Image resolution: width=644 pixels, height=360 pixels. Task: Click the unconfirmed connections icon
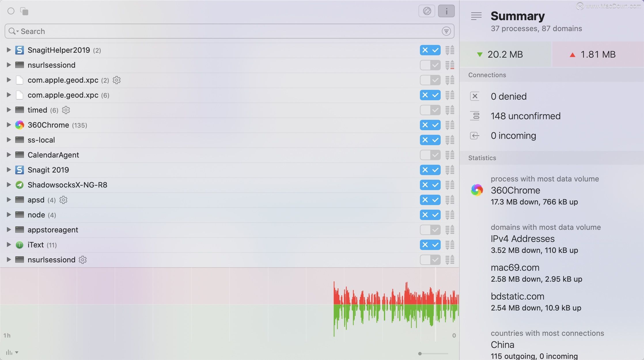point(475,116)
